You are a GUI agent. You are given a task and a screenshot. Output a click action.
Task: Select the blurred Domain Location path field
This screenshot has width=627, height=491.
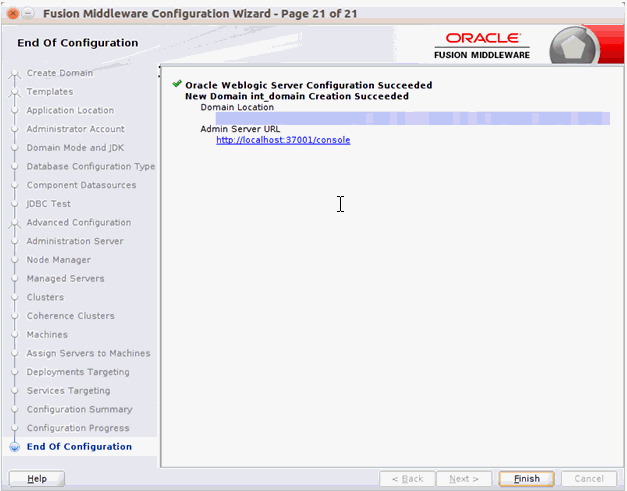pos(413,118)
